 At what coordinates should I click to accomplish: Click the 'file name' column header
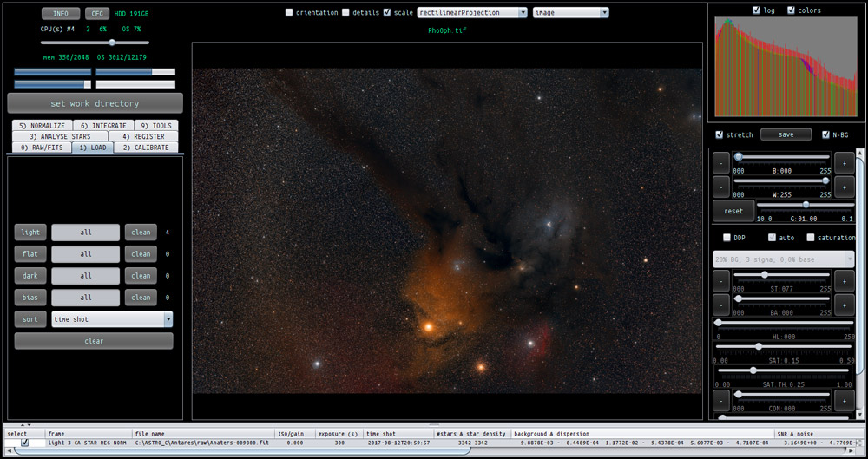(204, 434)
